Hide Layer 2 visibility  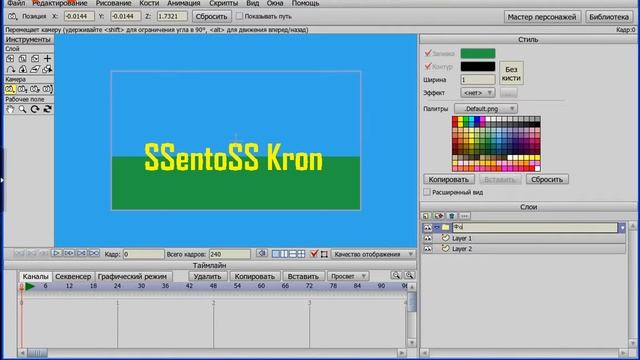pos(427,249)
